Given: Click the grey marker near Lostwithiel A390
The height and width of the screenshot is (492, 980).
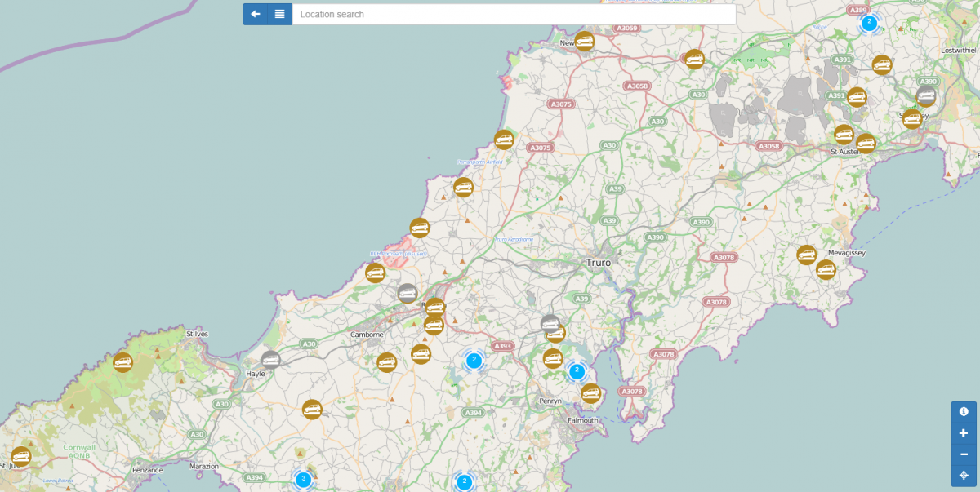Looking at the screenshot, I should pos(926,96).
